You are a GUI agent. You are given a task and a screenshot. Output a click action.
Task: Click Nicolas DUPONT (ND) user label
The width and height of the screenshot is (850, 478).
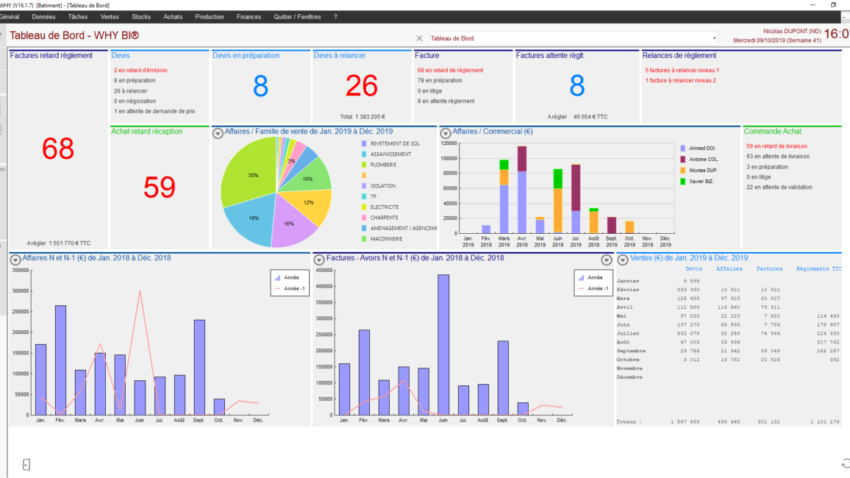pyautogui.click(x=792, y=31)
